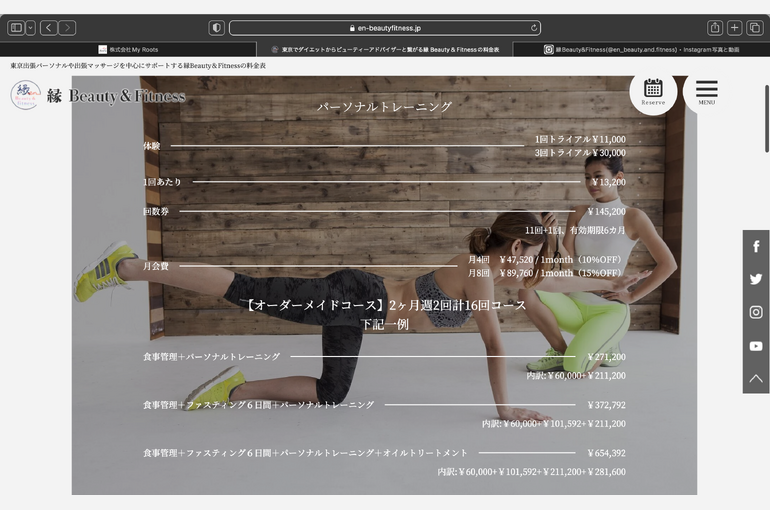The width and height of the screenshot is (770, 510).
Task: Click the 1回あたり row label
Action: pos(162,182)
